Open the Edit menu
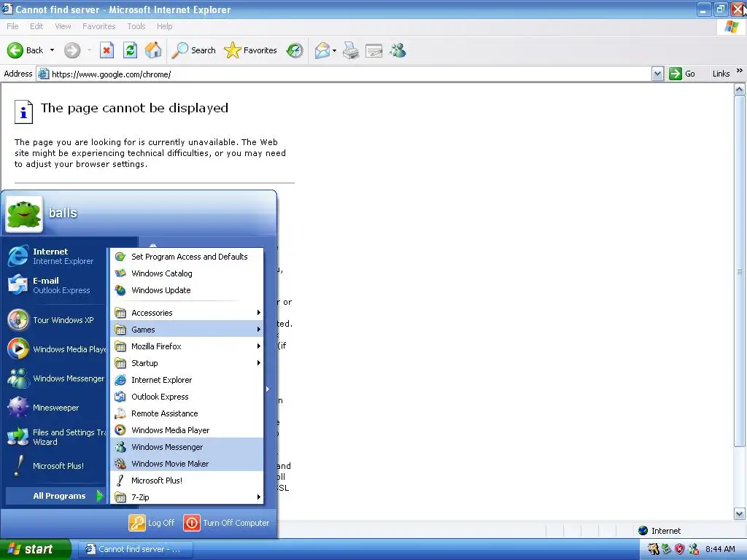 click(x=36, y=26)
